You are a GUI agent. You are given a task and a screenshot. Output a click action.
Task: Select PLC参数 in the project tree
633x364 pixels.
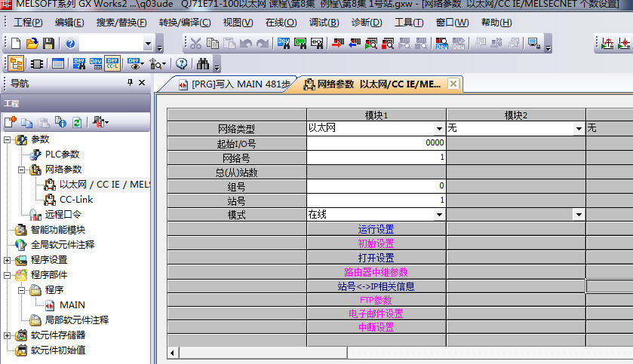click(x=62, y=154)
